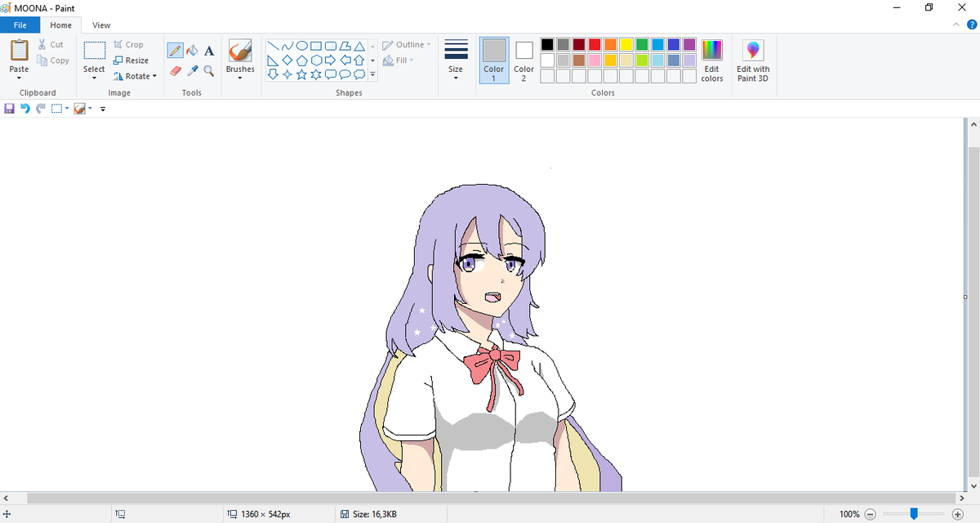Choose the Curve shape
This screenshot has height=523, width=980.
point(287,46)
